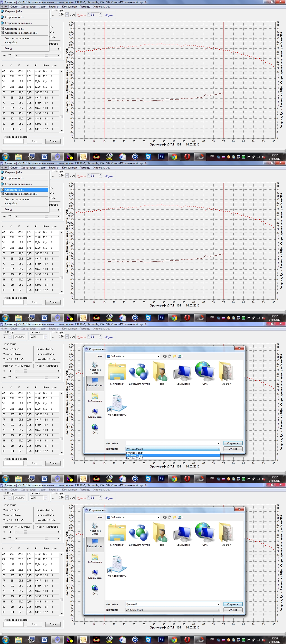Click Сохранить beside the empty Имя файла field
Viewport: 286px width, 644px height.
(233, 443)
